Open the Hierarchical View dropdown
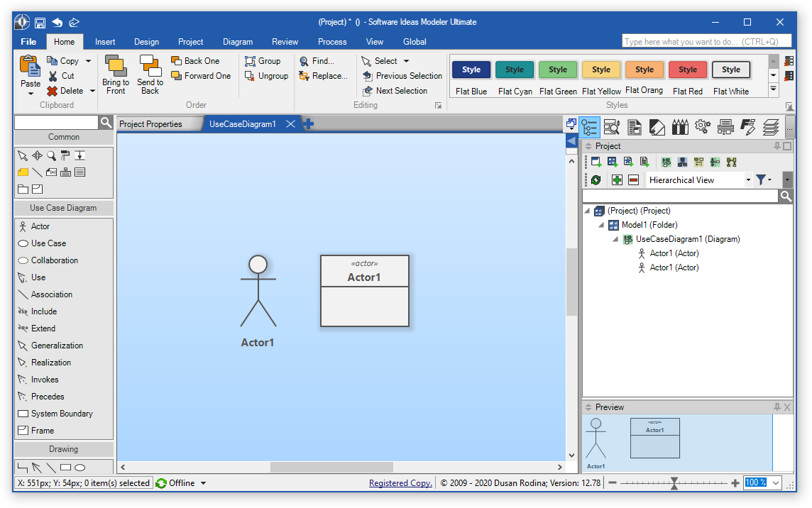 point(748,180)
